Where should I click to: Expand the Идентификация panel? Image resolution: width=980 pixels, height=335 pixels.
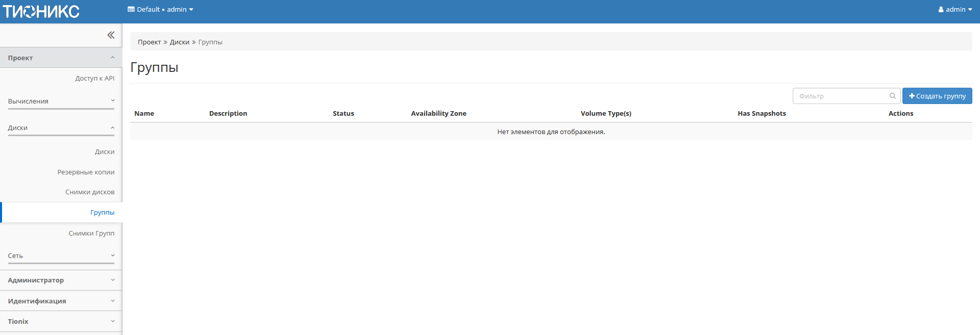pyautogui.click(x=61, y=301)
